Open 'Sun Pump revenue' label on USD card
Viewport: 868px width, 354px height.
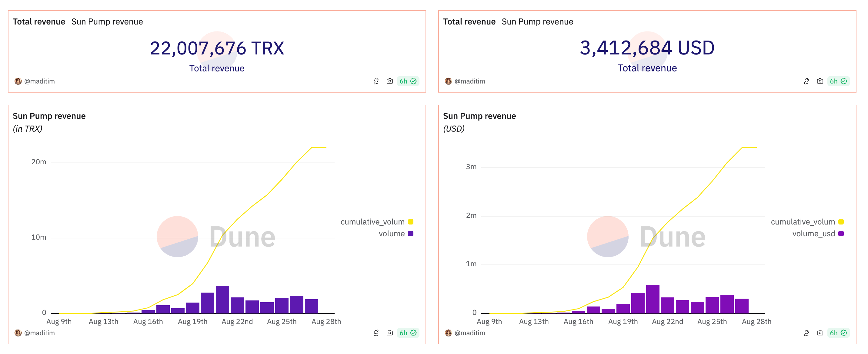click(537, 21)
